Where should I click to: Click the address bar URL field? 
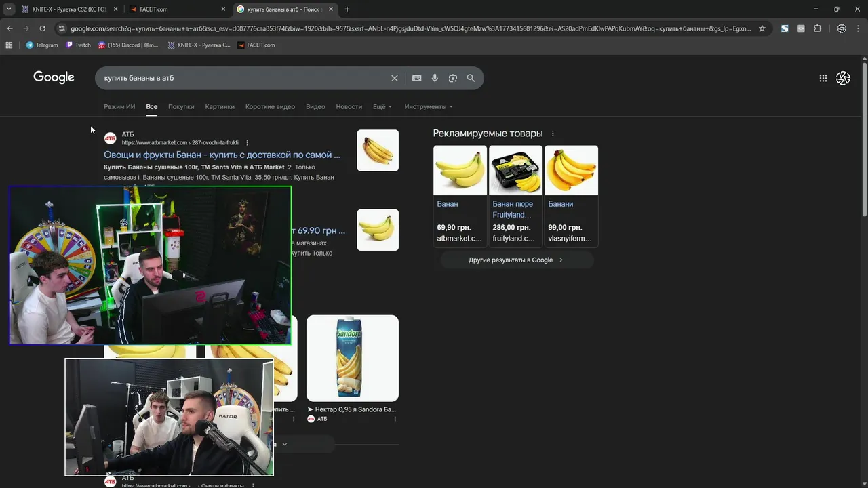tap(410, 28)
